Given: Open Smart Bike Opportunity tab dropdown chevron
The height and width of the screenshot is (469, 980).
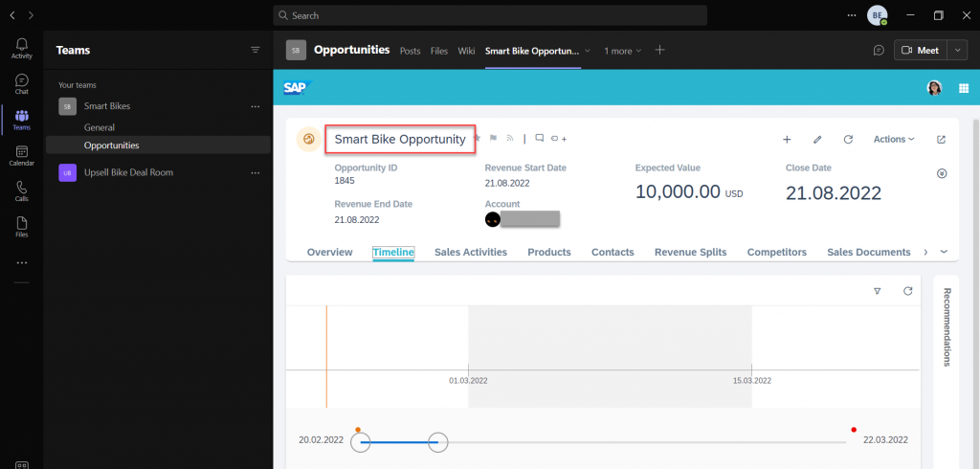Looking at the screenshot, I should click(588, 51).
